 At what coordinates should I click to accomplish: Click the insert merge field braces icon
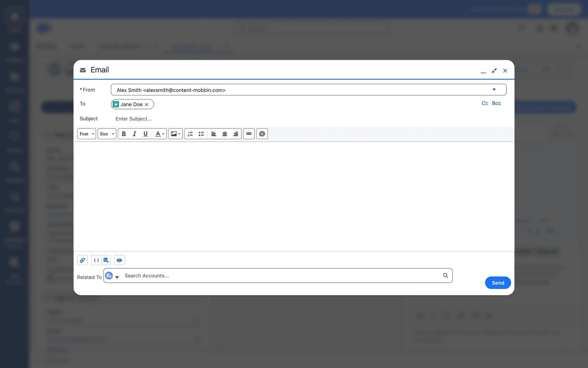96,260
